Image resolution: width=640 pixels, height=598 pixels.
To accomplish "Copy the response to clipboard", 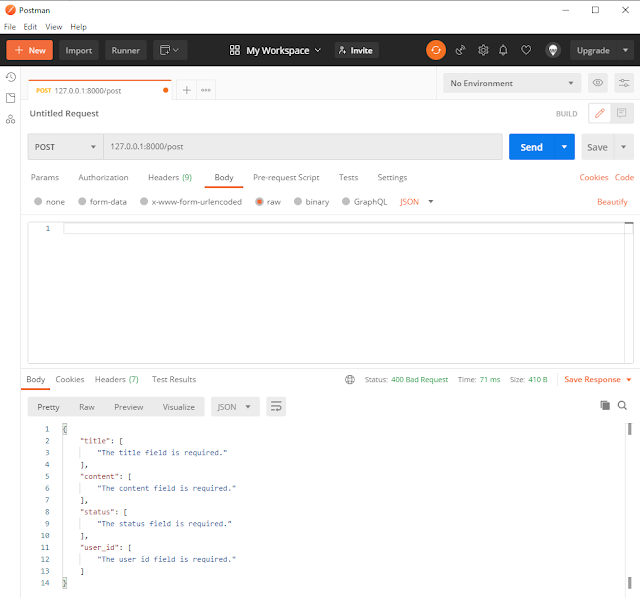I will [605, 405].
